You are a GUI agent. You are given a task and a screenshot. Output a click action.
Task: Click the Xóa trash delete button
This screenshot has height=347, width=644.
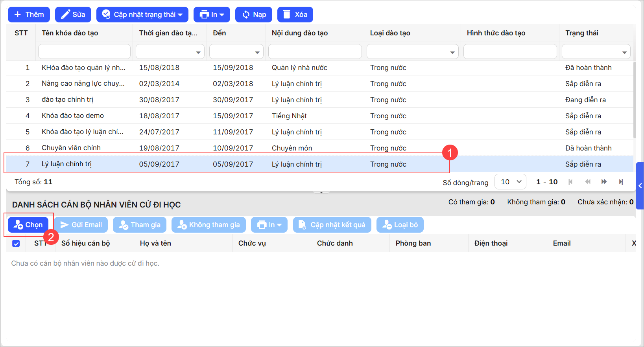(295, 15)
